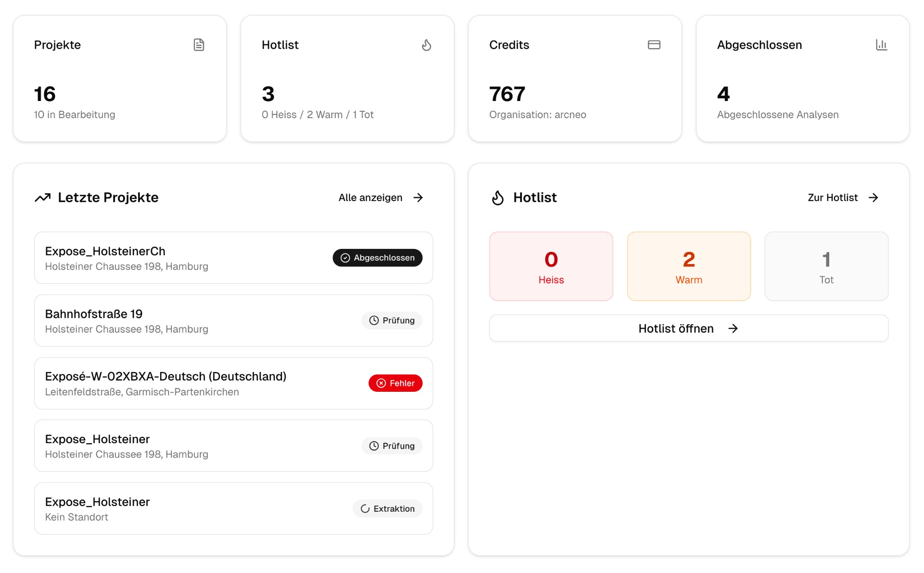Click the credit card icon on the Credits card
Image resolution: width=924 pixels, height=573 pixels.
click(x=655, y=45)
